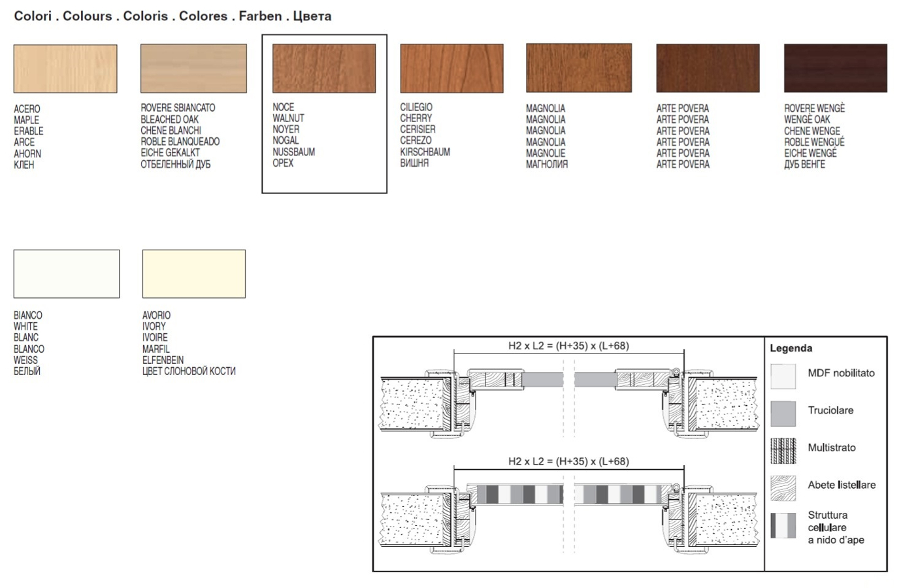Click the Colori Colours page heading
This screenshot has width=901, height=588.
[172, 16]
